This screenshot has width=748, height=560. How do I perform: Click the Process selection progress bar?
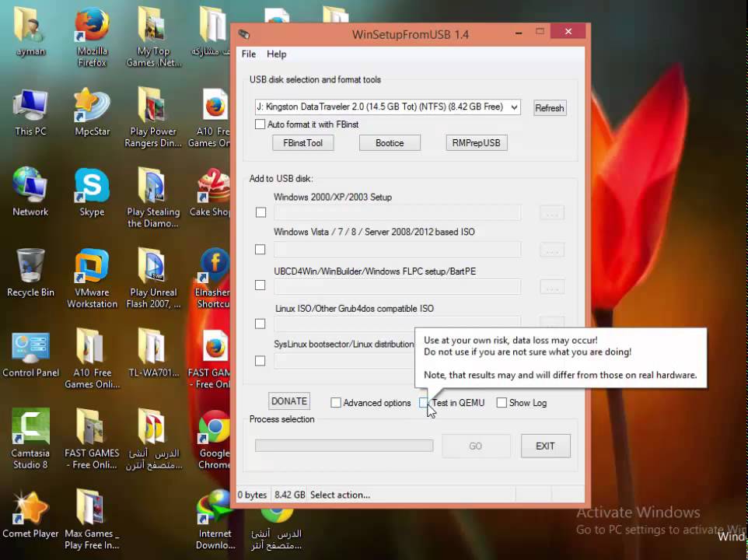tap(344, 446)
